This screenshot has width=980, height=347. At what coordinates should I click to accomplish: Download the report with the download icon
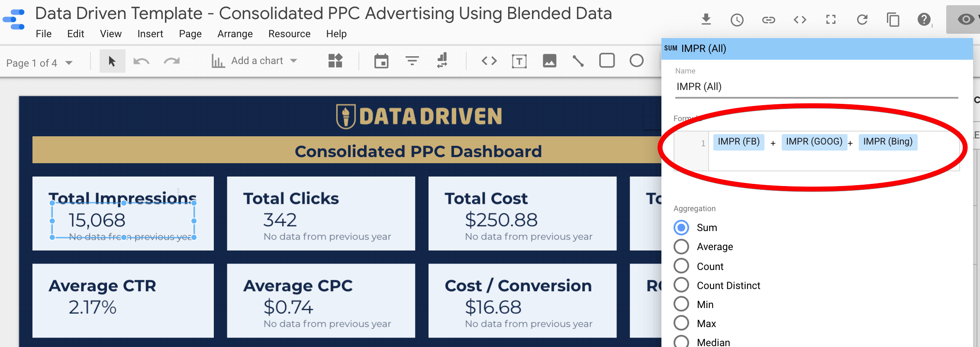[706, 19]
